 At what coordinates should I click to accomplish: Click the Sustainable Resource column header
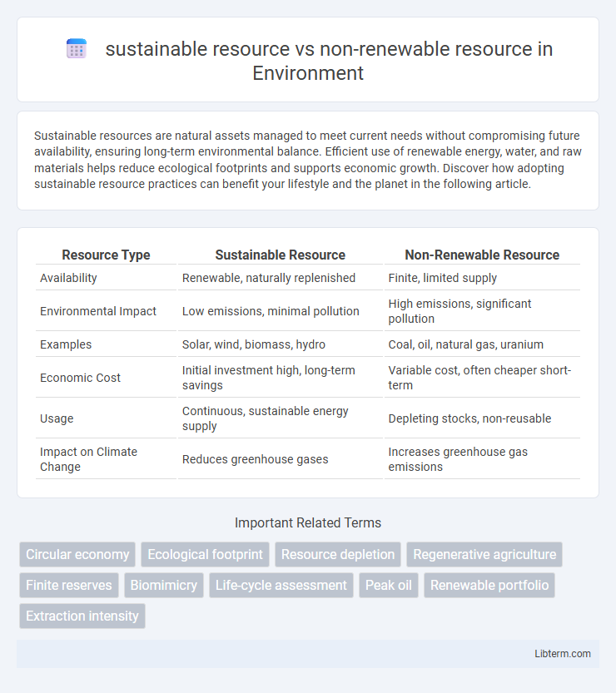click(280, 255)
